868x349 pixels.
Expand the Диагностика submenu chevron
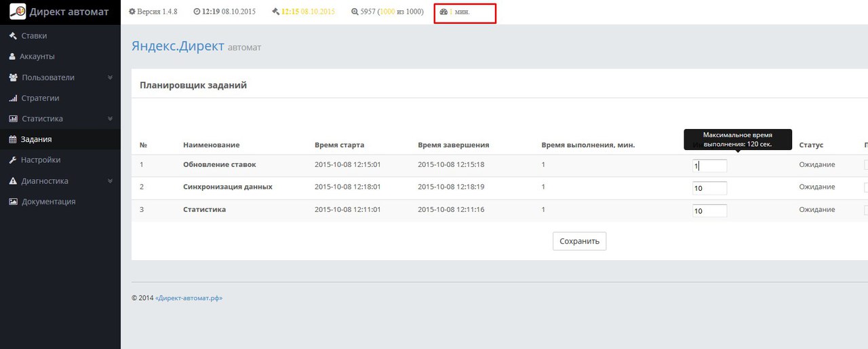point(110,181)
